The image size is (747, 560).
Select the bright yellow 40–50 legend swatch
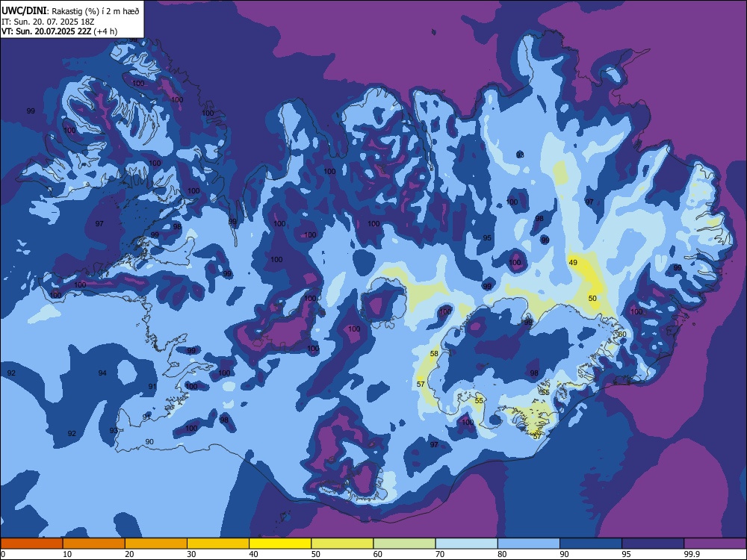pos(280,544)
